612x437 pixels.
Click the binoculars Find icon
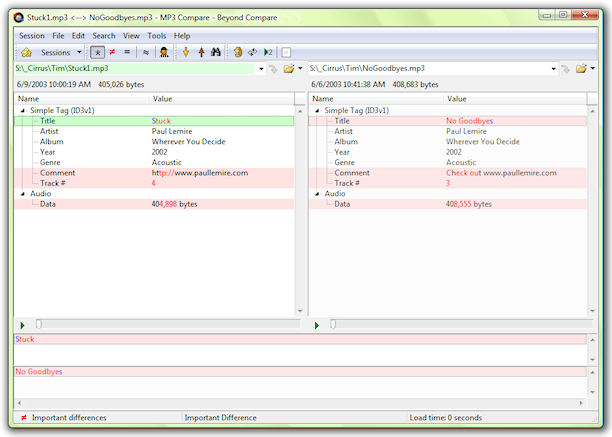click(x=216, y=52)
